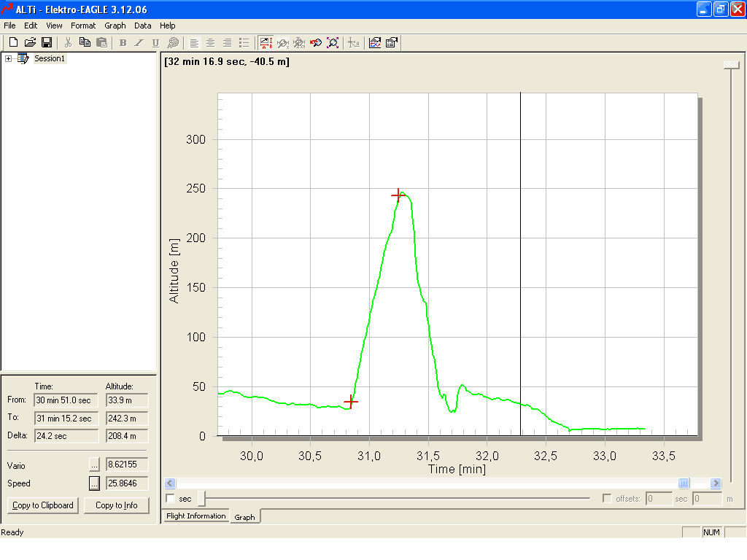
Task: Open the Graph menu
Action: point(115,26)
